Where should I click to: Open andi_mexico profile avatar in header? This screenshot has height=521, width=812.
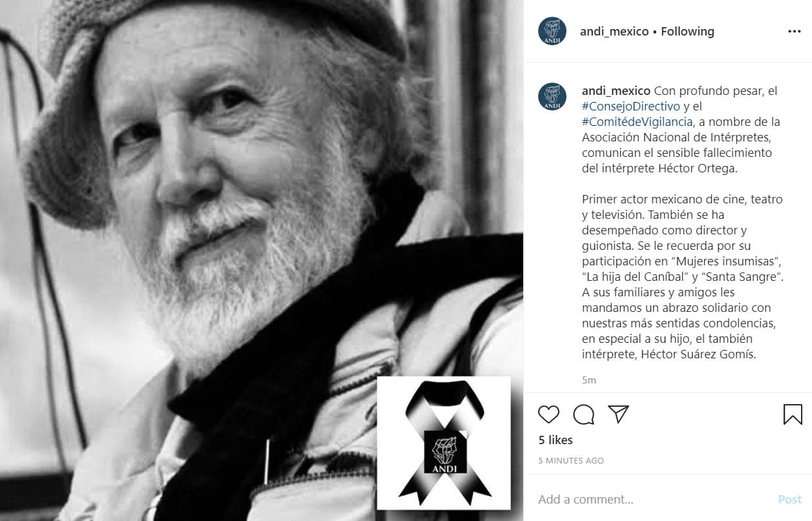click(x=552, y=31)
